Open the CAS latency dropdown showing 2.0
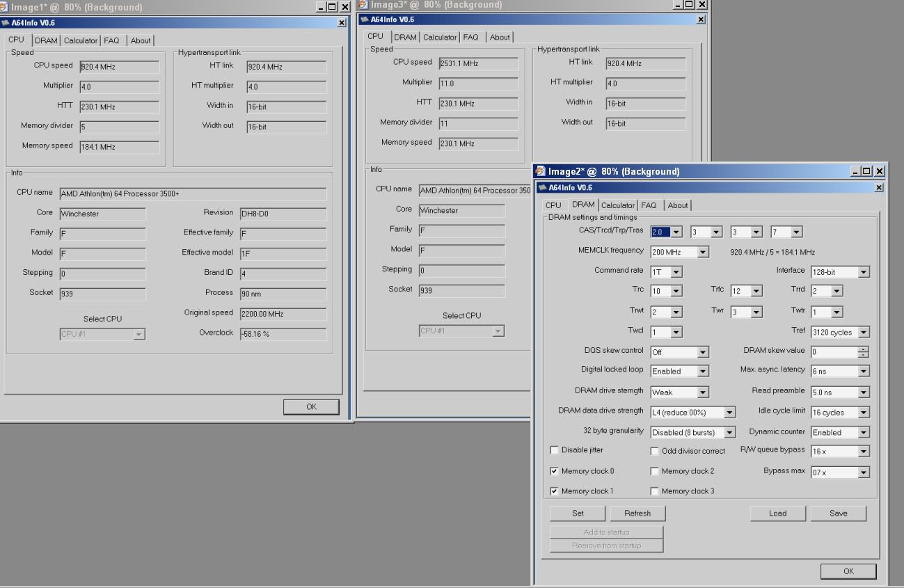Image resolution: width=904 pixels, height=588 pixels. [x=676, y=232]
